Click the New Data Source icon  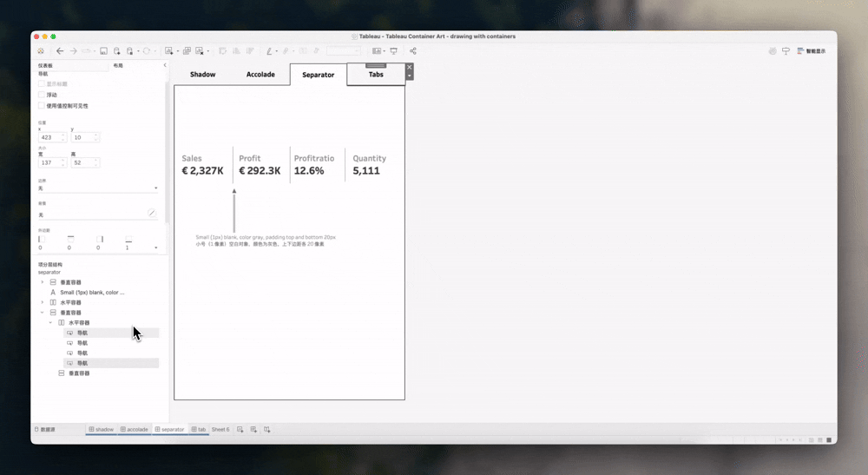click(x=116, y=51)
